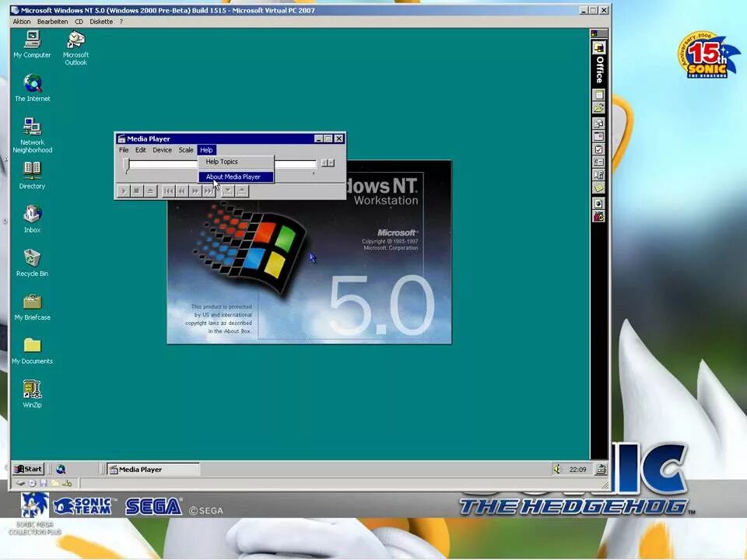The width and height of the screenshot is (747, 560).
Task: Open the ? help menu in Virtual PC
Action: [121, 22]
